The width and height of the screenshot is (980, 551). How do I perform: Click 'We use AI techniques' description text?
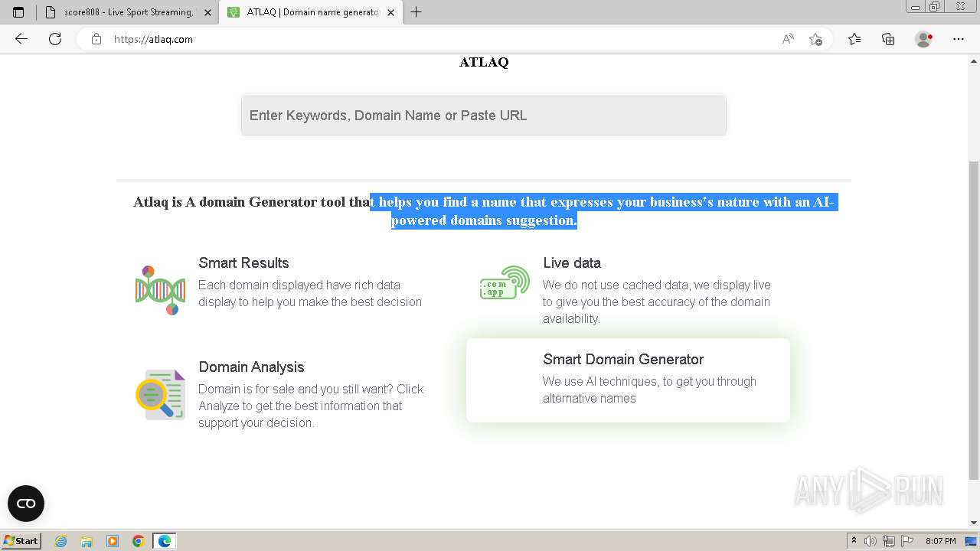coord(649,390)
